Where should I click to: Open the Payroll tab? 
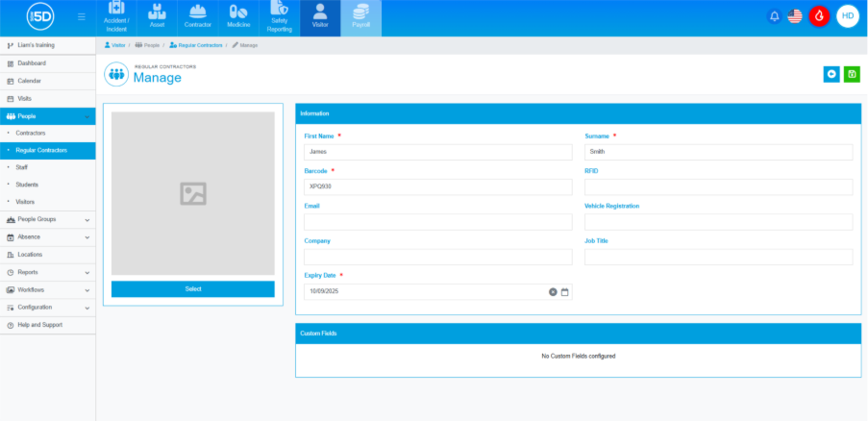pyautogui.click(x=360, y=18)
